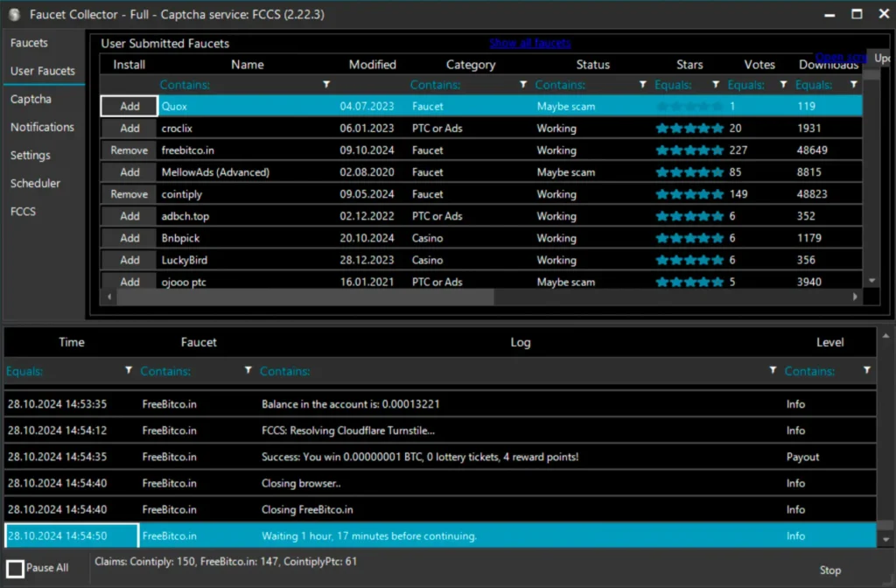
Task: Click the Votes column filter funnel icon
Action: click(783, 85)
